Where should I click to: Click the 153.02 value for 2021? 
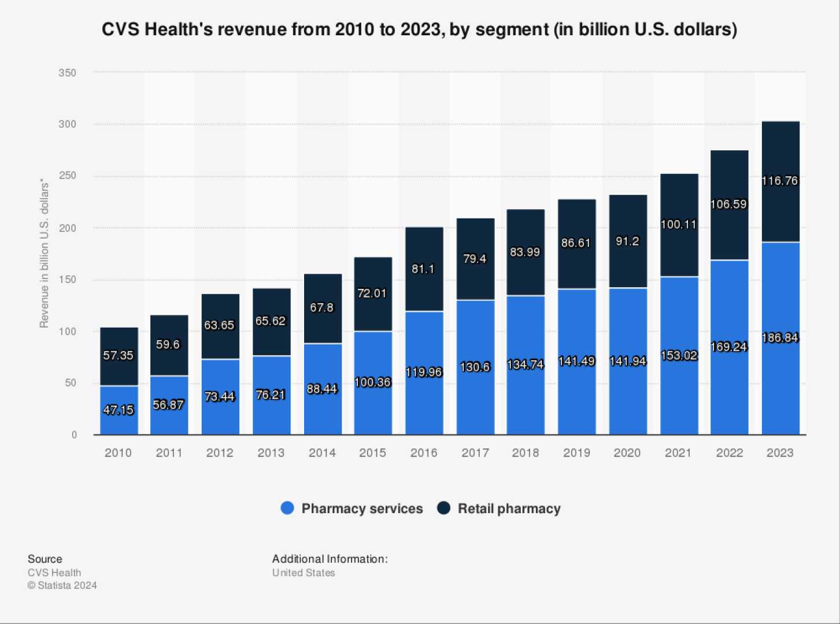[679, 355]
